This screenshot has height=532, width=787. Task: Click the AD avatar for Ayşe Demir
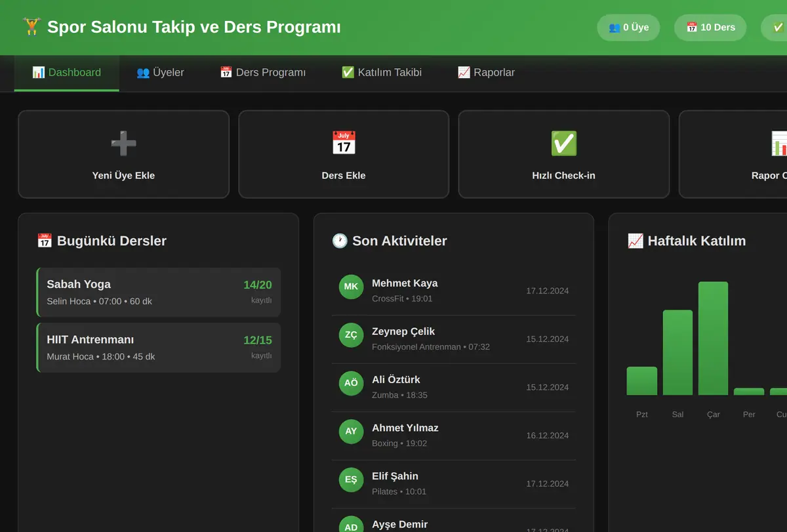pyautogui.click(x=351, y=525)
